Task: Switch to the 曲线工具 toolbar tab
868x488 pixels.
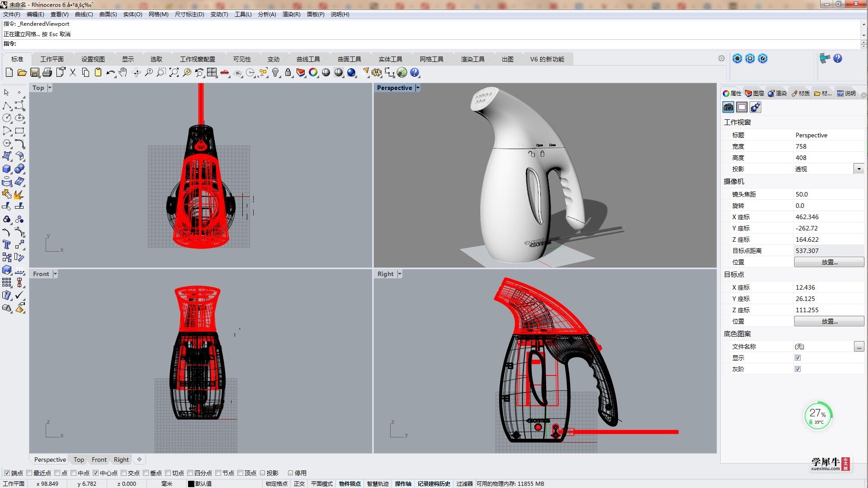Action: point(308,59)
